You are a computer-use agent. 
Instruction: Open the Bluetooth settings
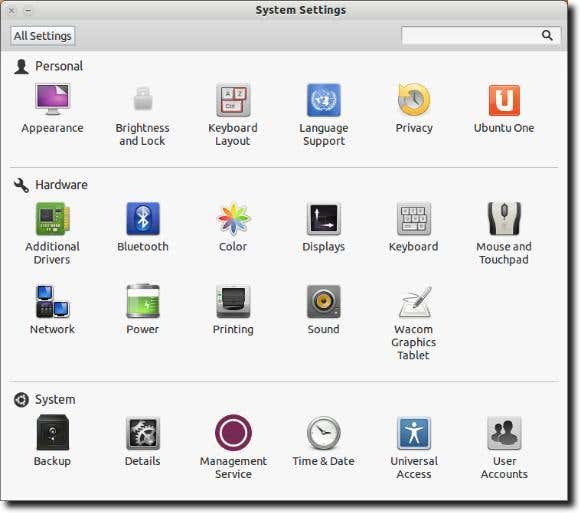(143, 227)
